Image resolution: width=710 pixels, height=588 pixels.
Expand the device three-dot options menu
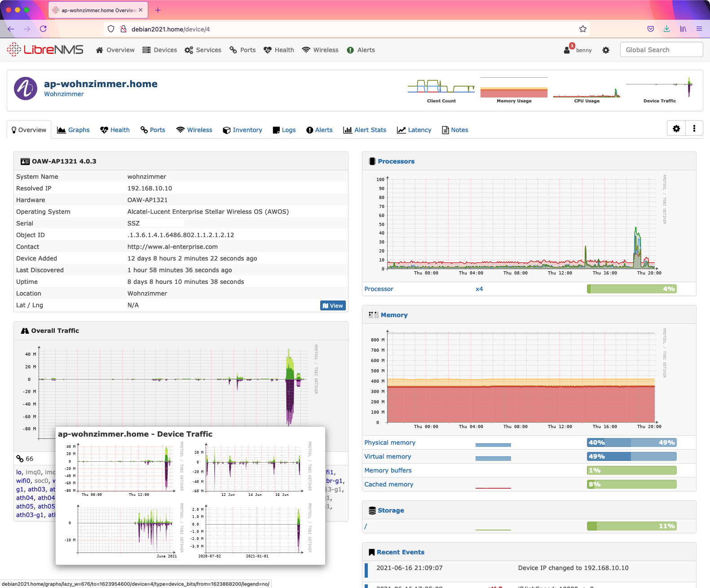[694, 129]
